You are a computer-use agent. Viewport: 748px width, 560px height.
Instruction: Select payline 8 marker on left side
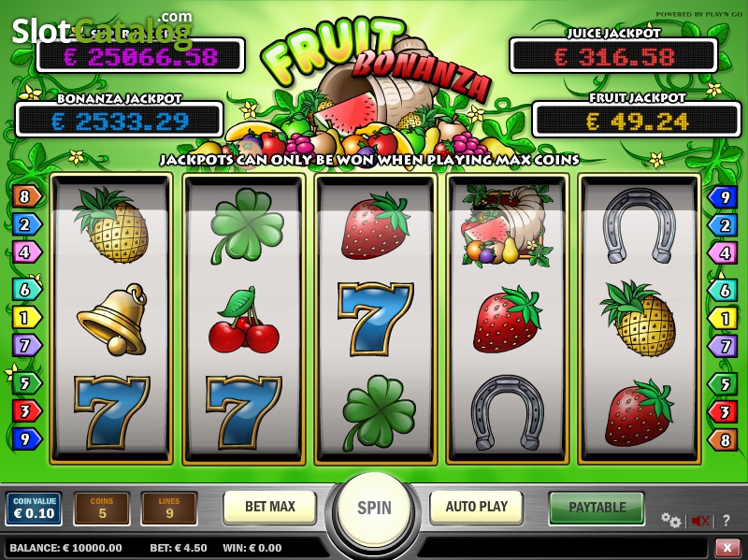coord(26,196)
